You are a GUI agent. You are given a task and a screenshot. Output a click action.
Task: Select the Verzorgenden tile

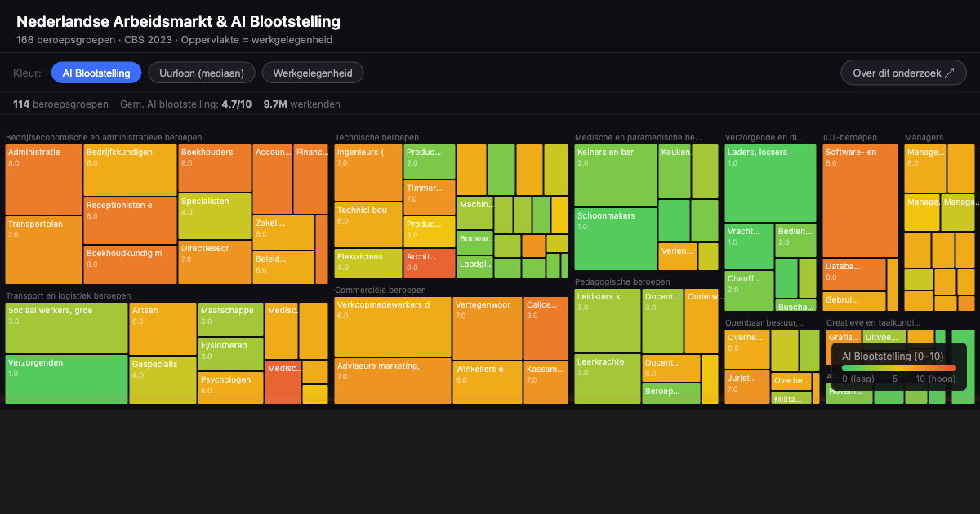click(x=66, y=379)
